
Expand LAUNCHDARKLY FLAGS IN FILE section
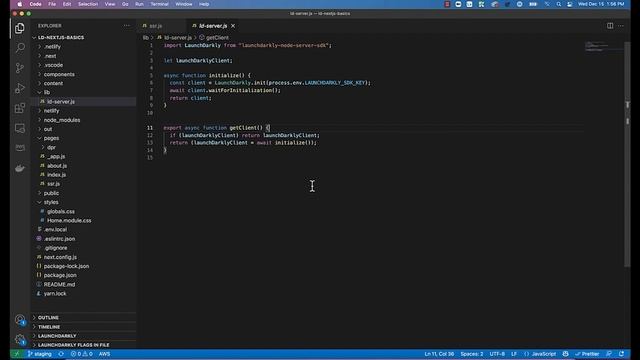[x=73, y=345]
